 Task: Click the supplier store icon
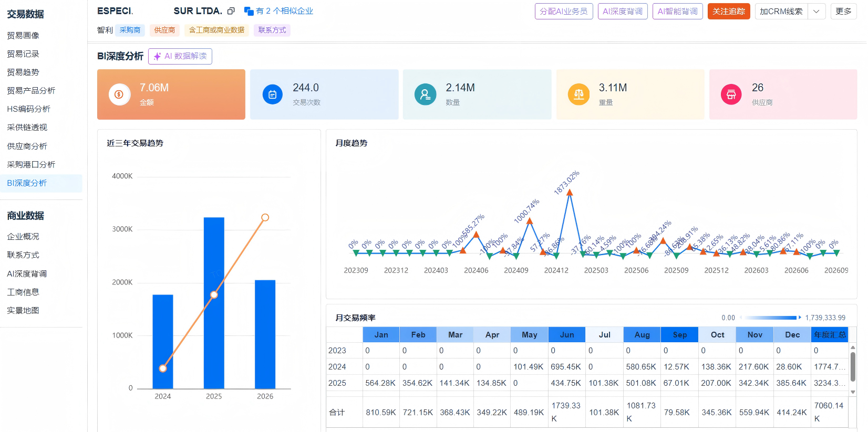click(x=731, y=94)
